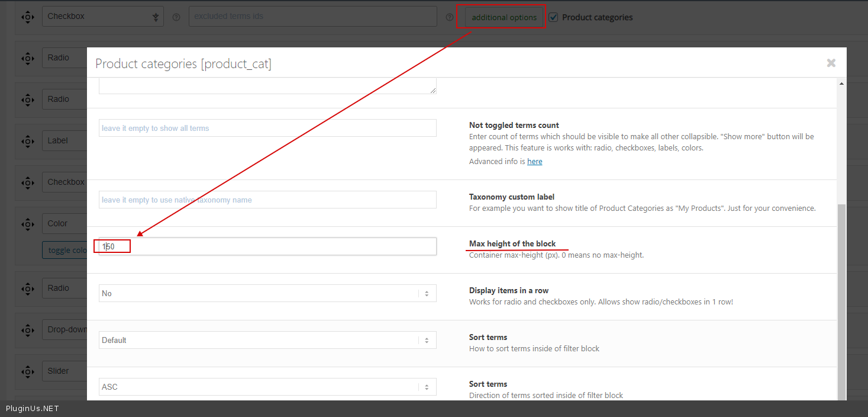Click the additional options button
This screenshot has width=868, height=417.
[504, 17]
